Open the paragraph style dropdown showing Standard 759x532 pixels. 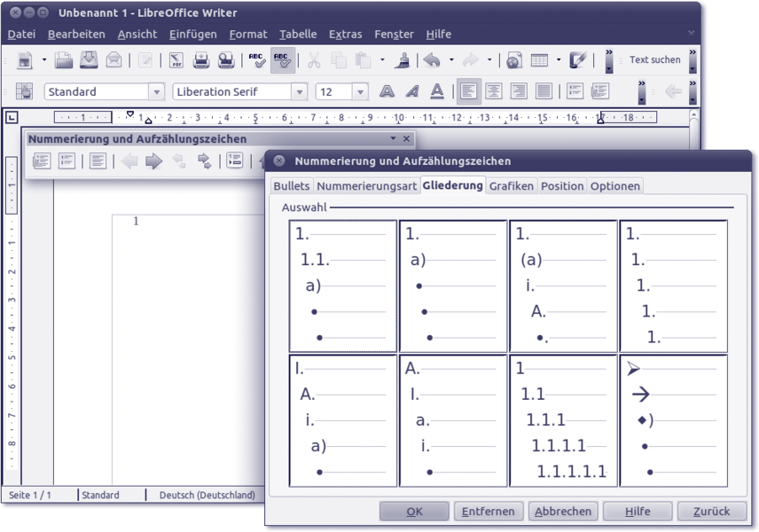click(157, 92)
